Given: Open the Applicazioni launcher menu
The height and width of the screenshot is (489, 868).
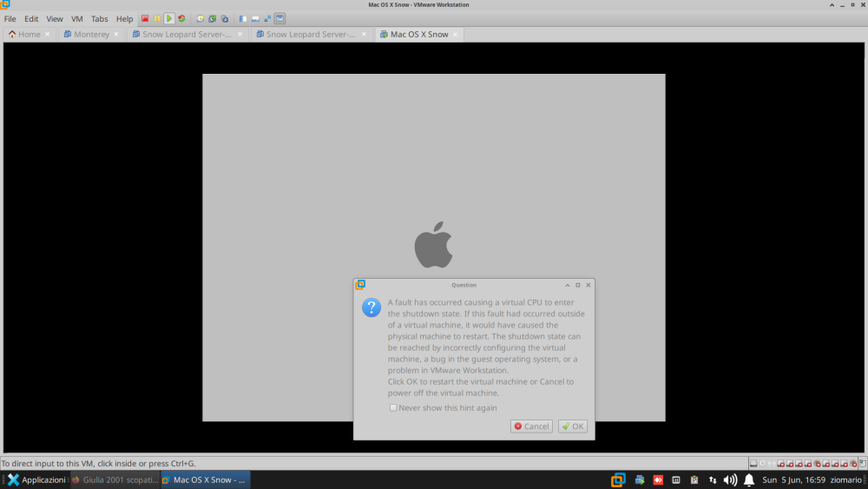Looking at the screenshot, I should pos(36,479).
